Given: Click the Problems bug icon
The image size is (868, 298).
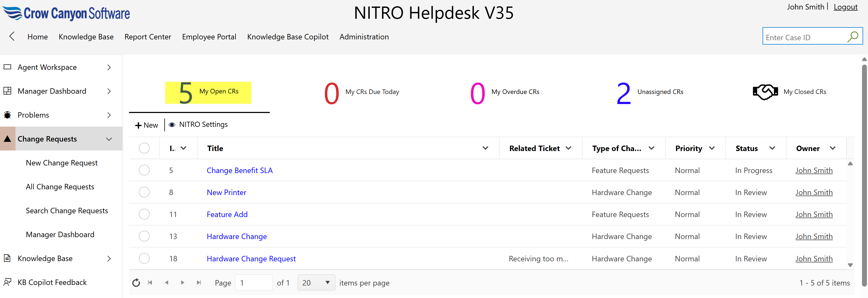Looking at the screenshot, I should (x=7, y=115).
